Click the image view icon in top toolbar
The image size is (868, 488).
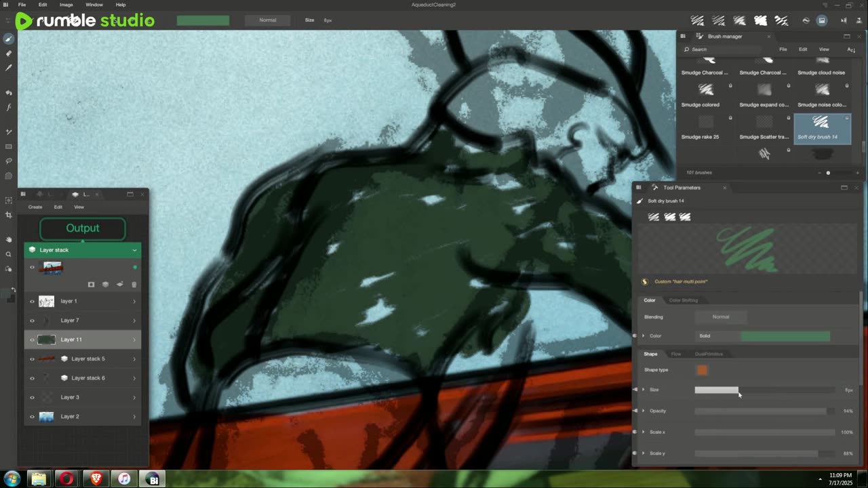click(x=822, y=20)
